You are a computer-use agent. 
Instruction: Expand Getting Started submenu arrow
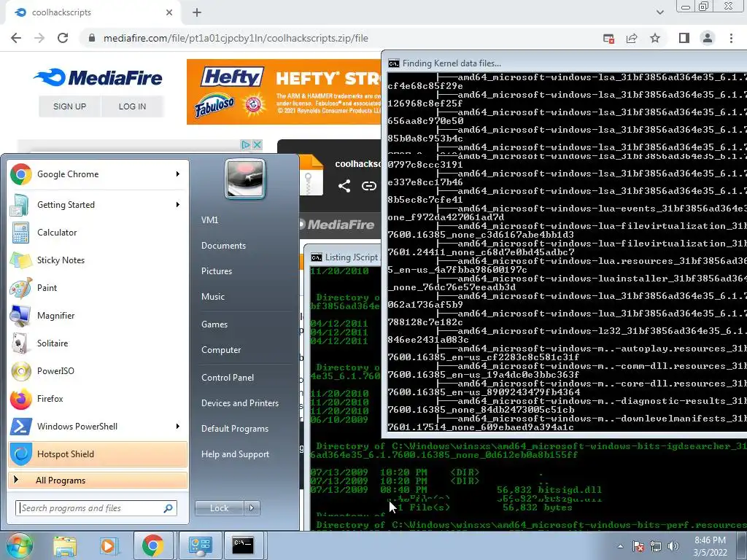[178, 205]
